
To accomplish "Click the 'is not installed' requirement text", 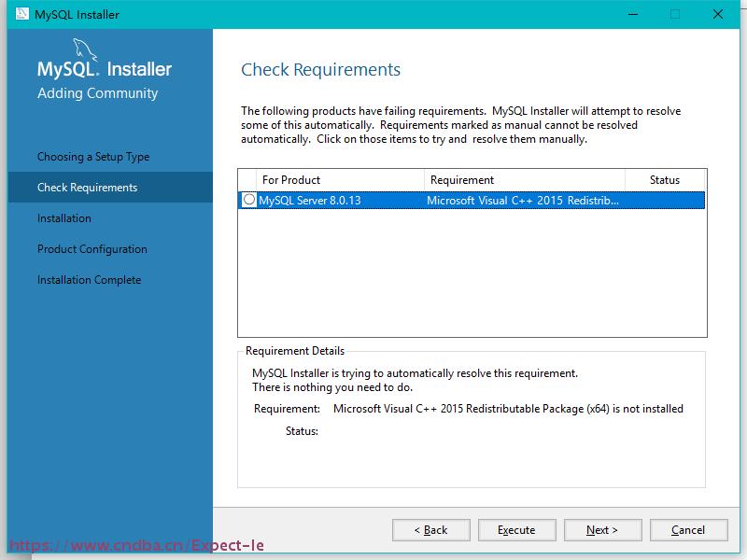I will (648, 409).
